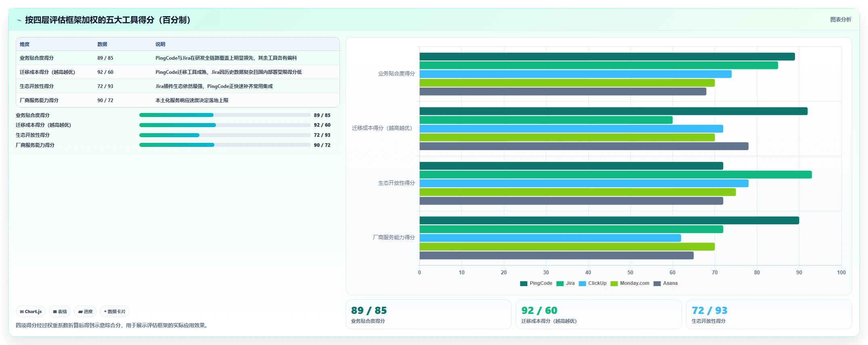The height and width of the screenshot is (345, 868).
Task: Click the description starting PingCode与Jira在研发全链路
Action: pyautogui.click(x=226, y=58)
